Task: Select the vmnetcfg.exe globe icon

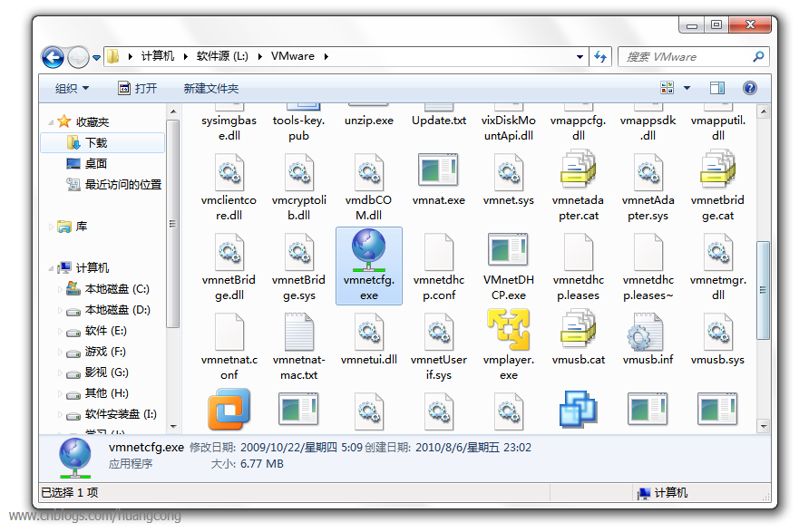Action: pyautogui.click(x=368, y=250)
